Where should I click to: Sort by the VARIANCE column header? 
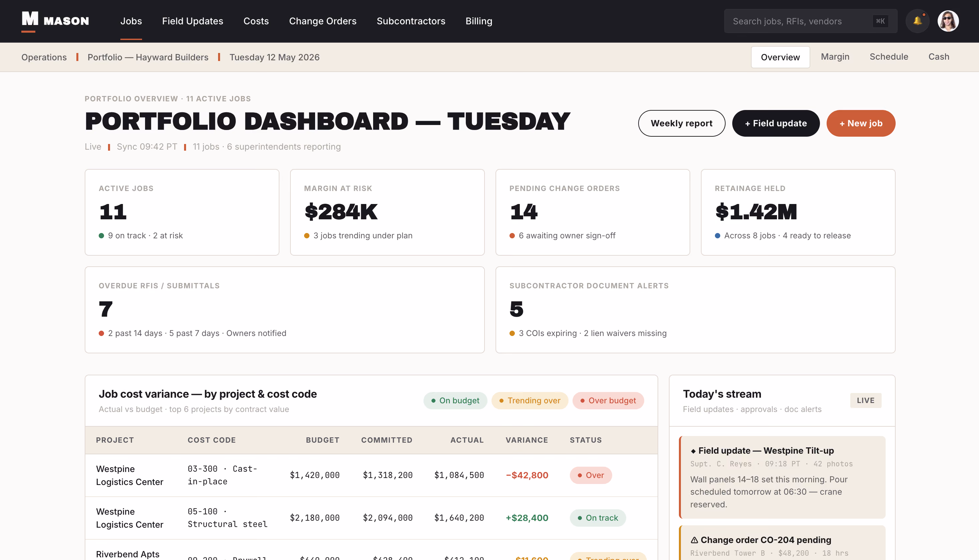527,440
